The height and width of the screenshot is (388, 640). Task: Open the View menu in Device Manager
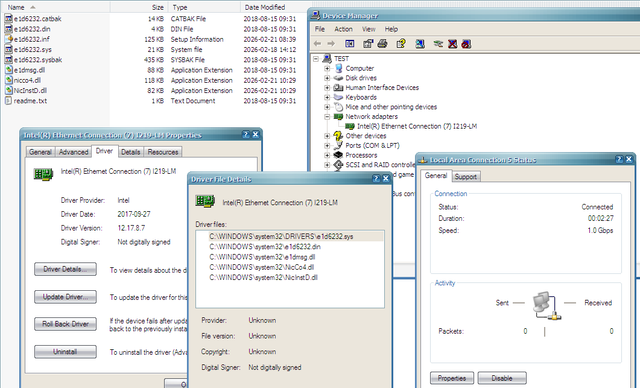[369, 29]
